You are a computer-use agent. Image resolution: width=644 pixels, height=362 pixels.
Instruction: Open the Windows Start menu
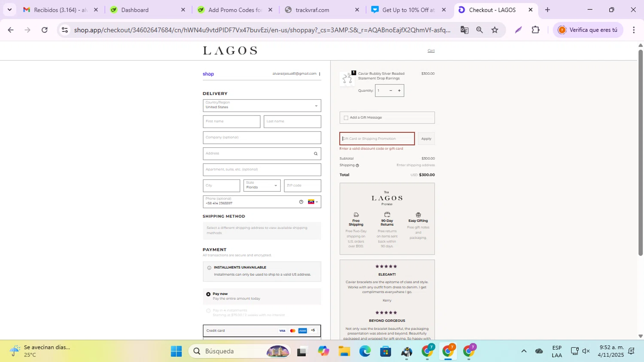coord(176,351)
